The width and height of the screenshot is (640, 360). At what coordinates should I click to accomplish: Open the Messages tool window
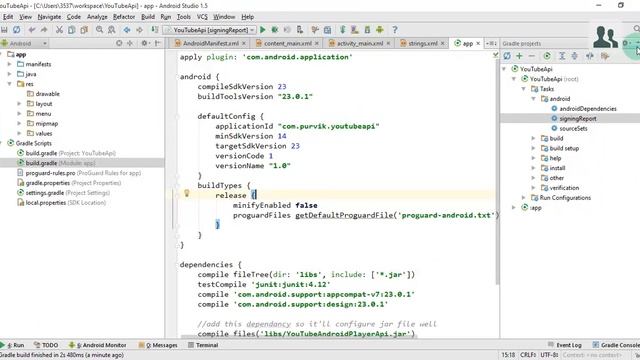click(x=158, y=345)
